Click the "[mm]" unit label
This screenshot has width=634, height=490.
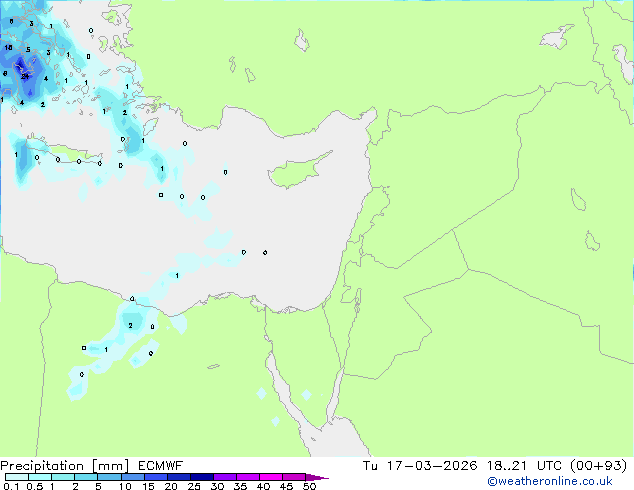point(111,466)
